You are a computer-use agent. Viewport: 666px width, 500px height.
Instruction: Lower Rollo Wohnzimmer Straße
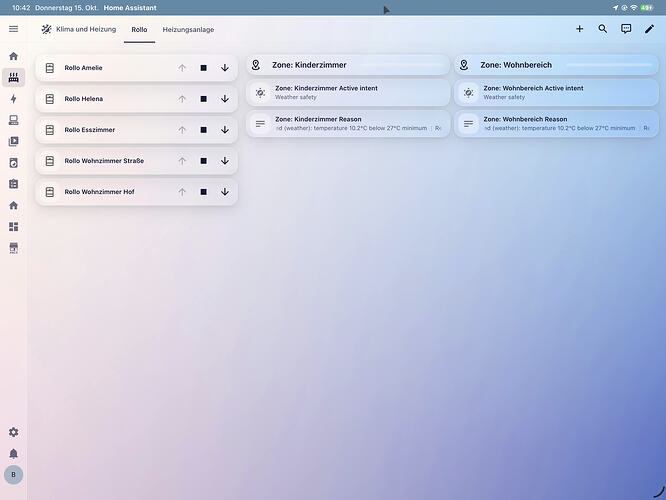[x=225, y=161]
